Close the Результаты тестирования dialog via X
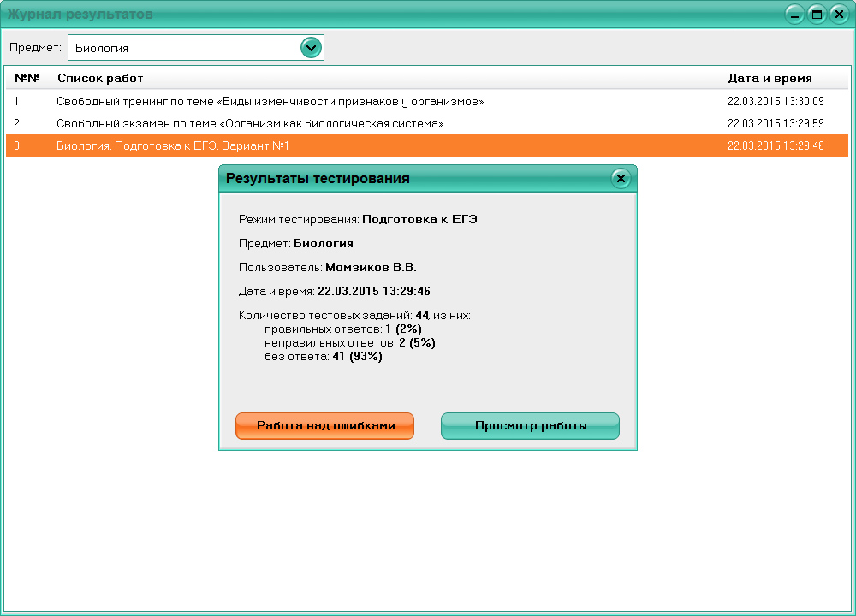 619,177
